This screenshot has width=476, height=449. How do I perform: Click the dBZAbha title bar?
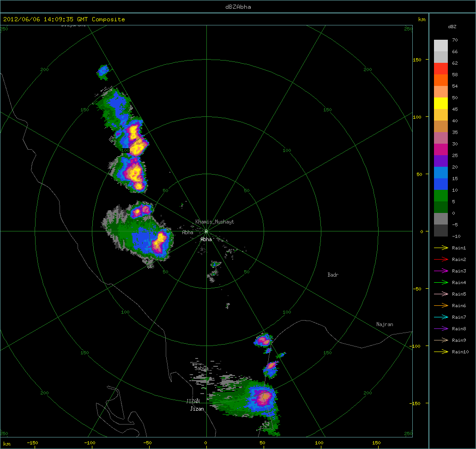[238, 6]
